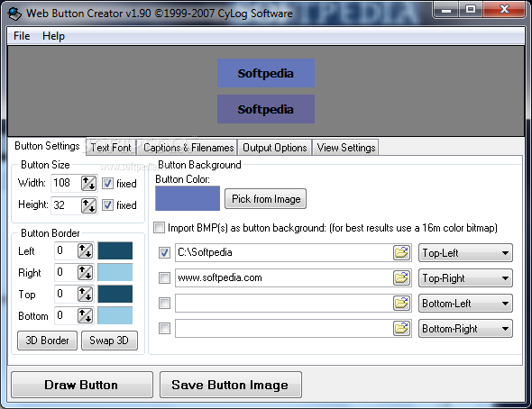Minimize the Web Button Creator window
The image size is (532, 409).
(446, 10)
